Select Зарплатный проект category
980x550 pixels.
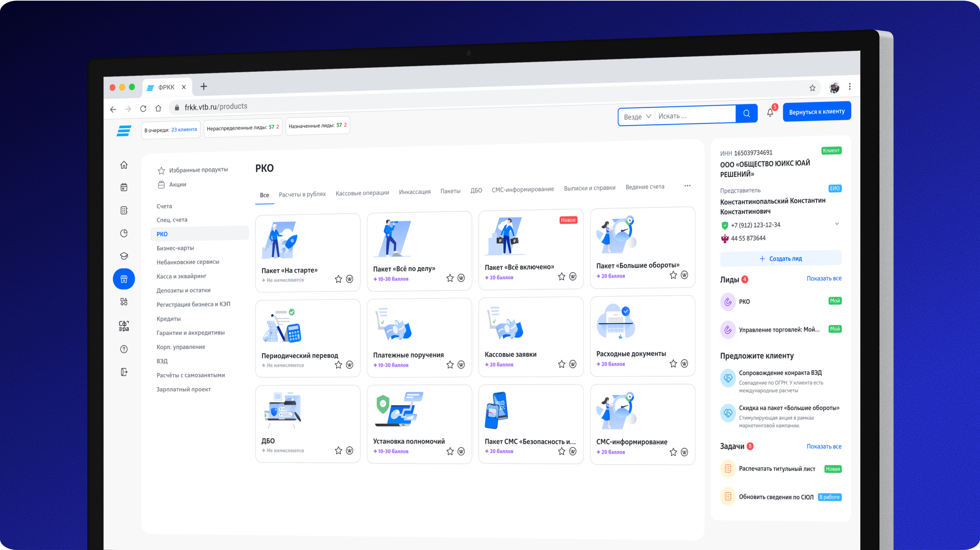tap(183, 389)
